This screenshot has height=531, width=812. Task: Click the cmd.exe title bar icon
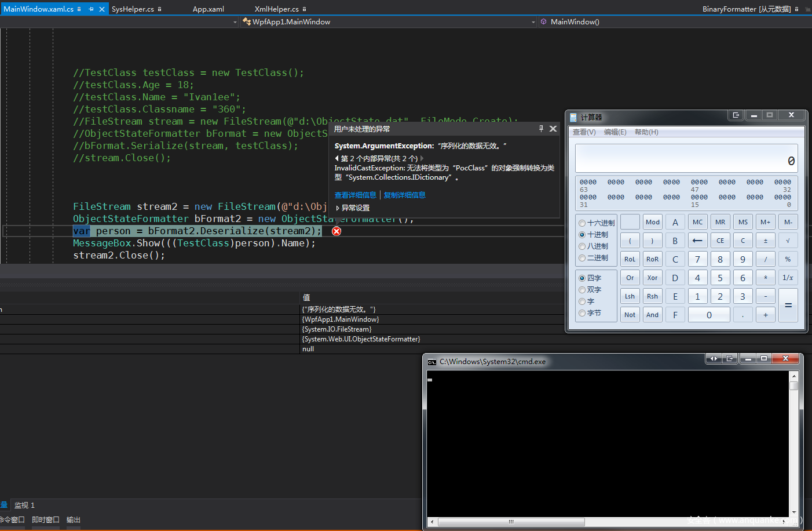pos(432,362)
